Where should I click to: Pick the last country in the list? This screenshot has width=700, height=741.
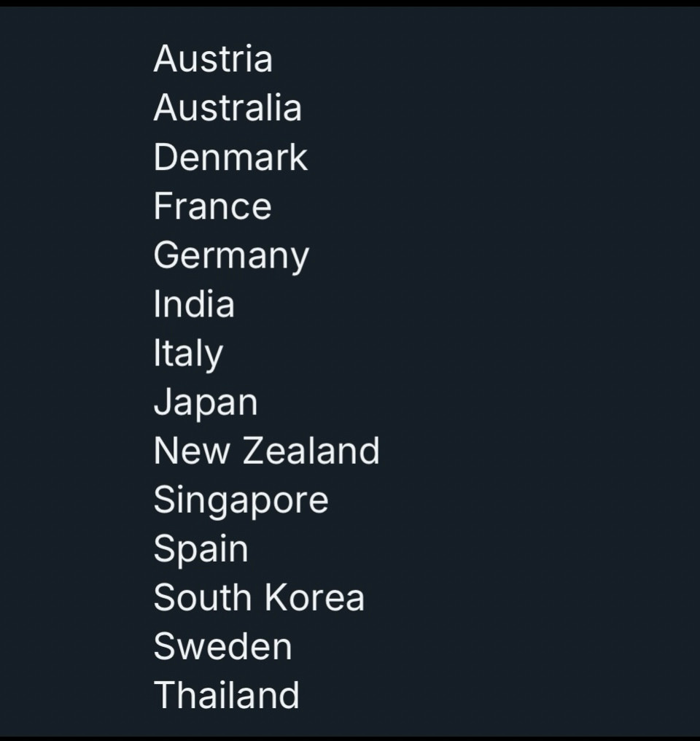point(227,695)
